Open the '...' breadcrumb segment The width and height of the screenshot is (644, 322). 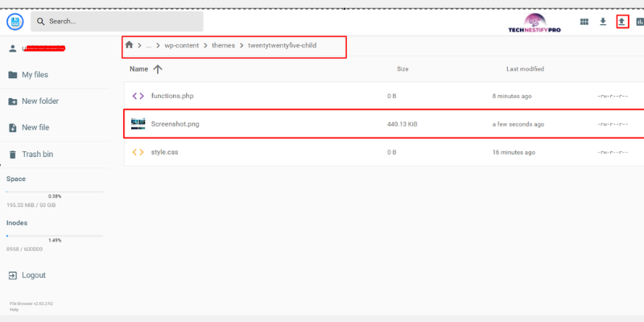coord(149,46)
